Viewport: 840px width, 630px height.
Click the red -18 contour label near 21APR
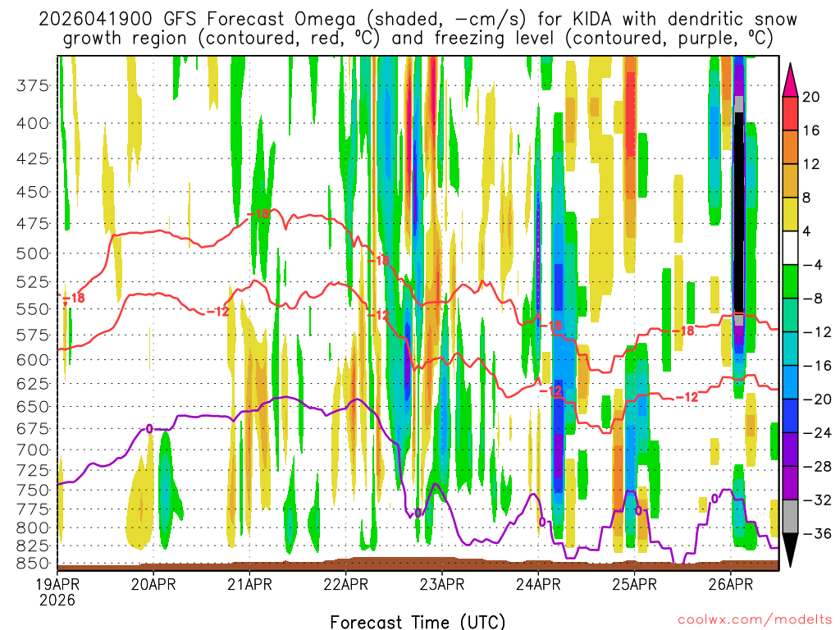click(258, 214)
